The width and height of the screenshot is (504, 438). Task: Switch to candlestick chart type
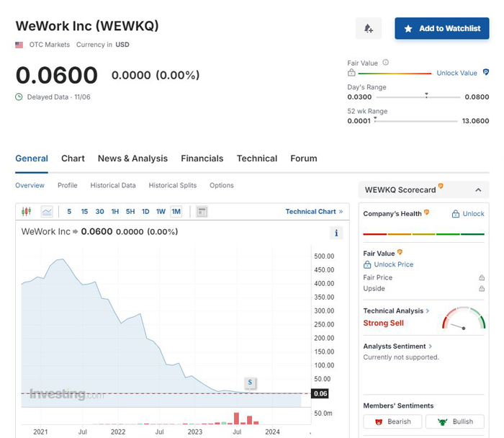click(x=27, y=211)
